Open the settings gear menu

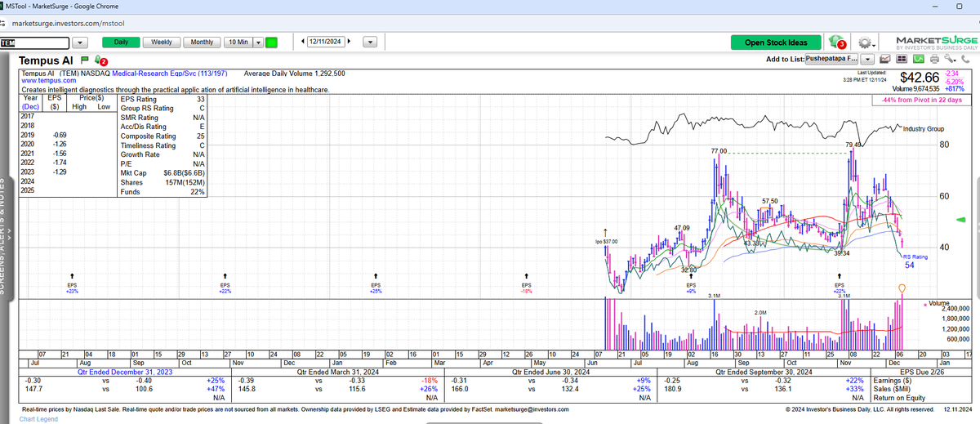pos(868,42)
